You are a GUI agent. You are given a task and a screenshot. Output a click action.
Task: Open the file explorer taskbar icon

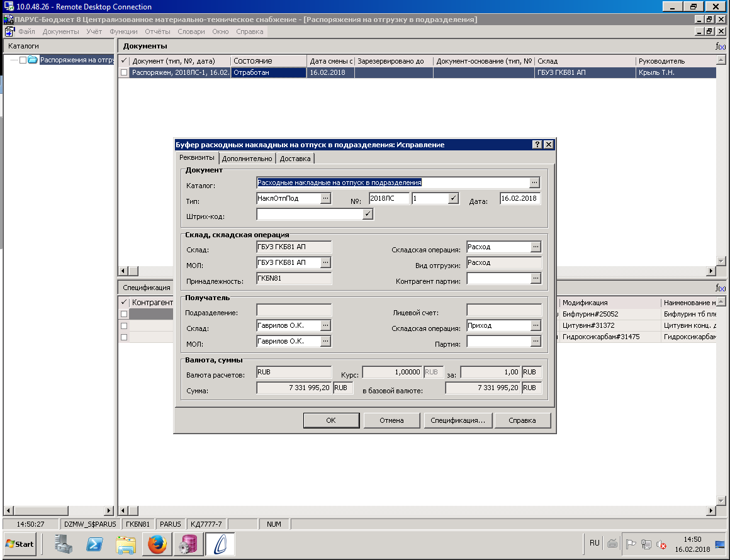(x=126, y=544)
